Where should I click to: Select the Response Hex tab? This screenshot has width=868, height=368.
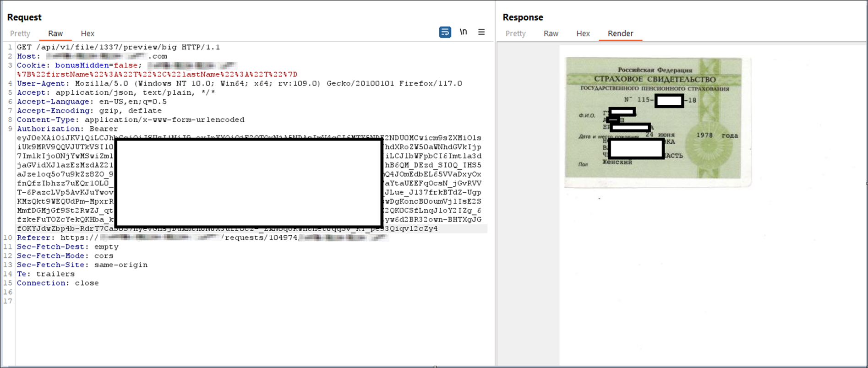pyautogui.click(x=583, y=33)
